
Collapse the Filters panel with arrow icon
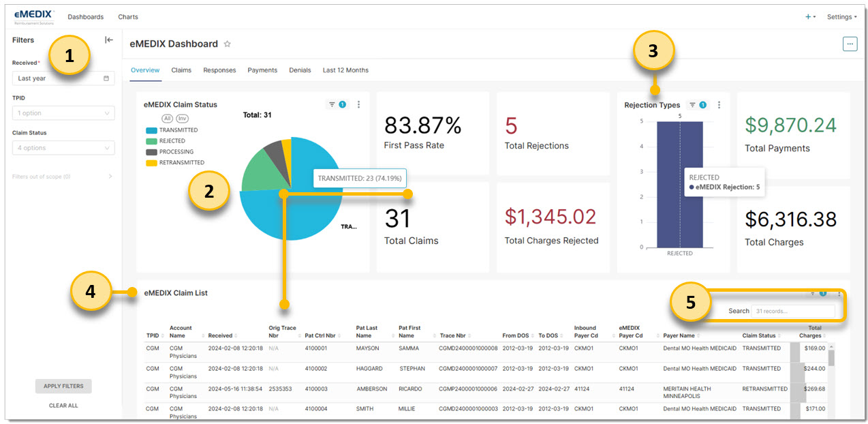click(x=108, y=40)
